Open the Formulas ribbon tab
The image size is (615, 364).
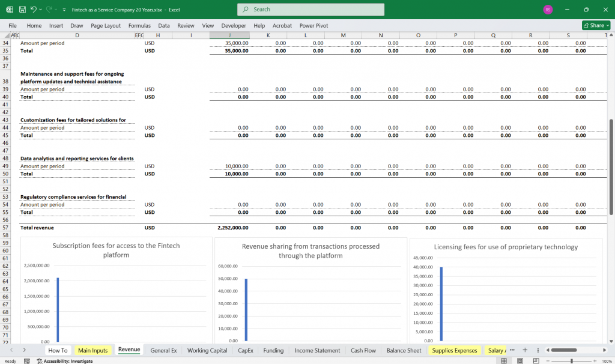pos(139,26)
